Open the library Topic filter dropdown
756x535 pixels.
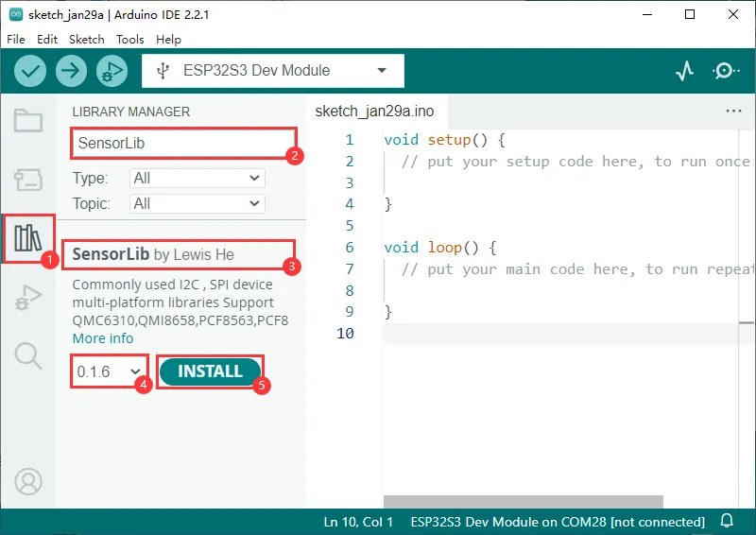(198, 203)
